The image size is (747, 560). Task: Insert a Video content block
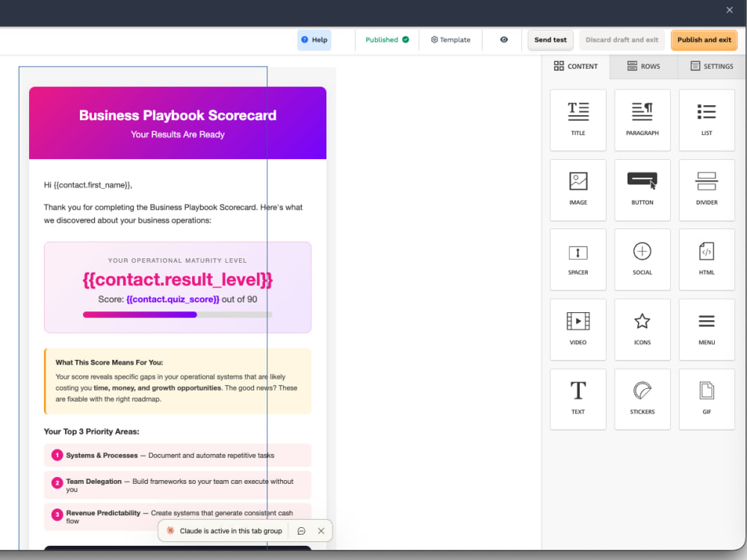click(578, 329)
